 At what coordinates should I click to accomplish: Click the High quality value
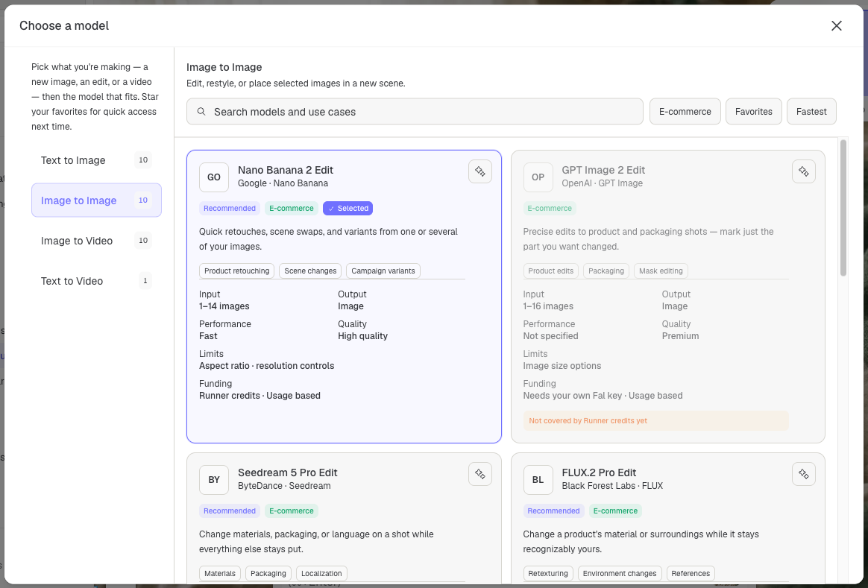pyautogui.click(x=362, y=336)
